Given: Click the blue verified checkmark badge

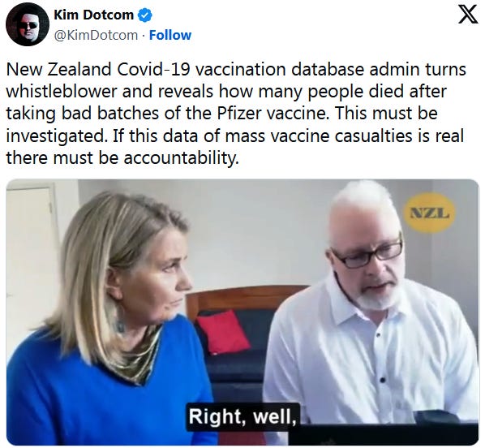Looking at the screenshot, I should tap(144, 15).
